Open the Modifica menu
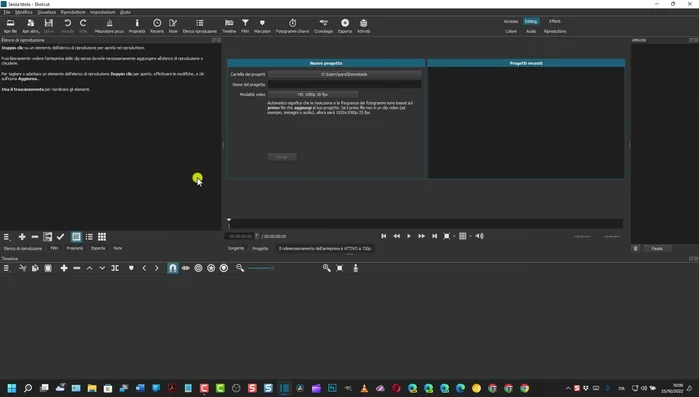 (24, 12)
